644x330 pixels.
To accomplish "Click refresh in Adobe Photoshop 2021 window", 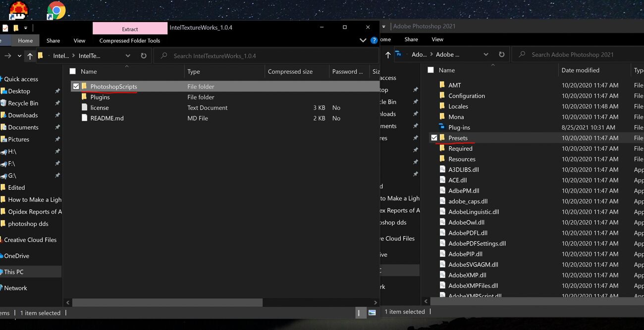I will click(501, 54).
